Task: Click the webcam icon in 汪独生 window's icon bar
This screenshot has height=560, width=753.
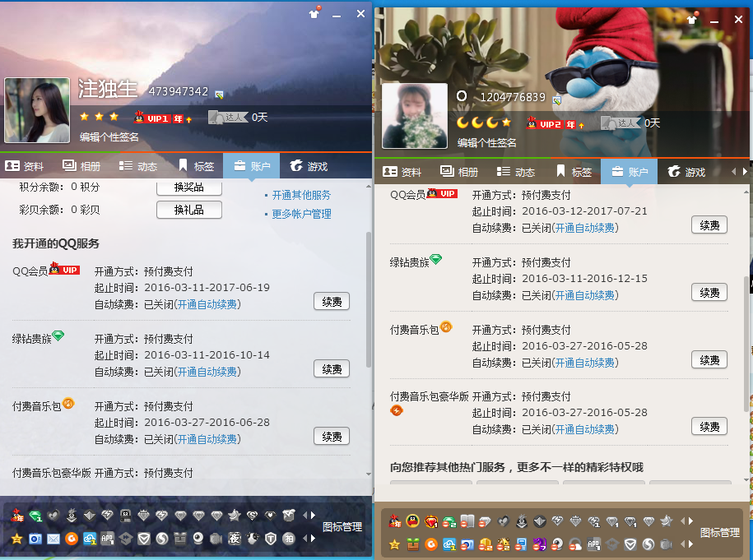Action: [x=198, y=539]
